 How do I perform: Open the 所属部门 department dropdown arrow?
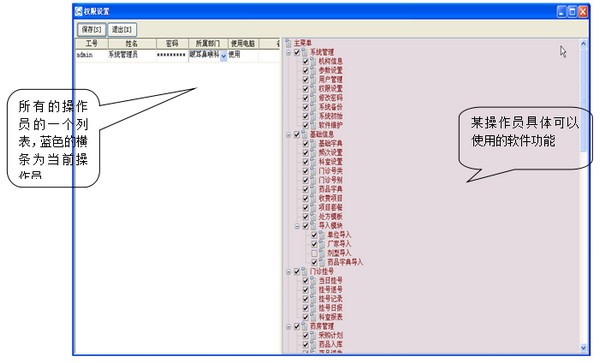(224, 56)
